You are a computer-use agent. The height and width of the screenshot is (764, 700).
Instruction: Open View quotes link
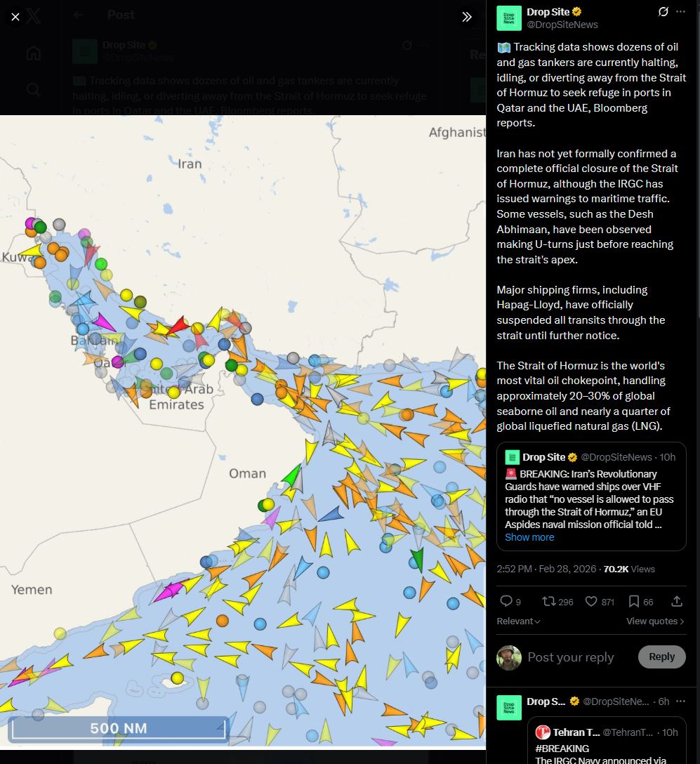point(655,621)
